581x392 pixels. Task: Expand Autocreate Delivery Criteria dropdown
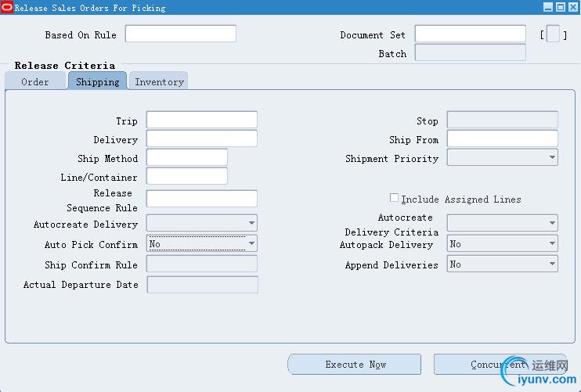pos(503,223)
